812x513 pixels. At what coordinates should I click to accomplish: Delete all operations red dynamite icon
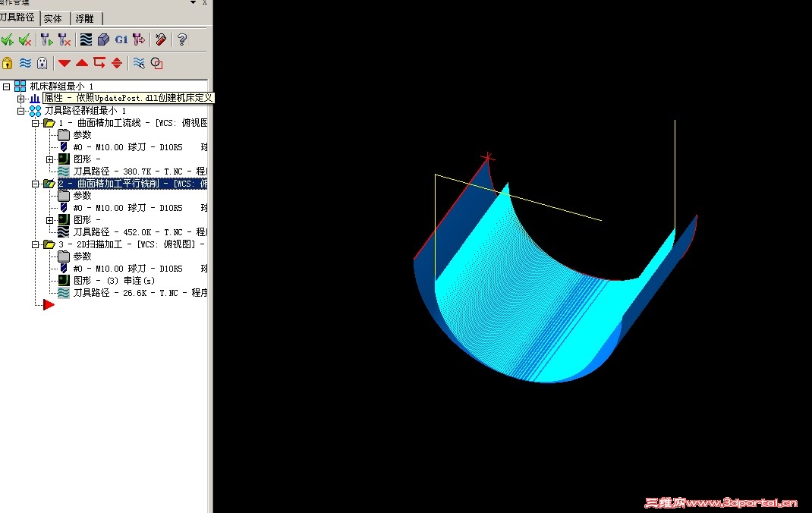(x=161, y=39)
